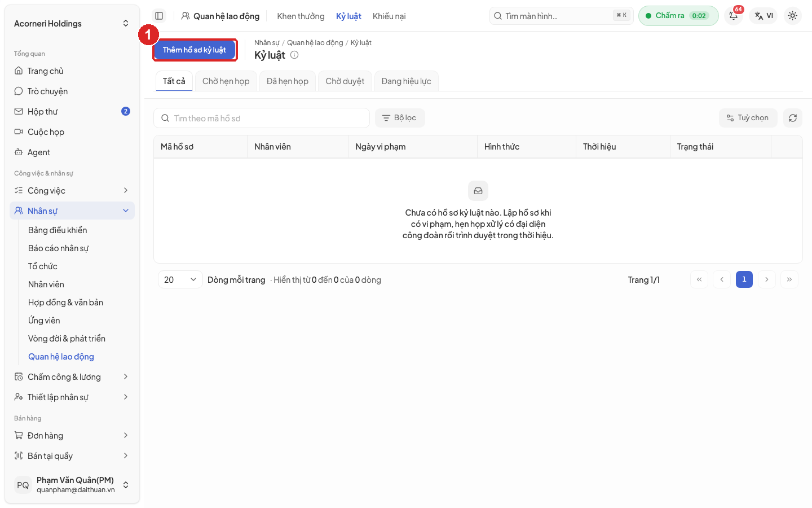Toggle the sidebar panel icon
The image size is (812, 508).
pyautogui.click(x=159, y=16)
